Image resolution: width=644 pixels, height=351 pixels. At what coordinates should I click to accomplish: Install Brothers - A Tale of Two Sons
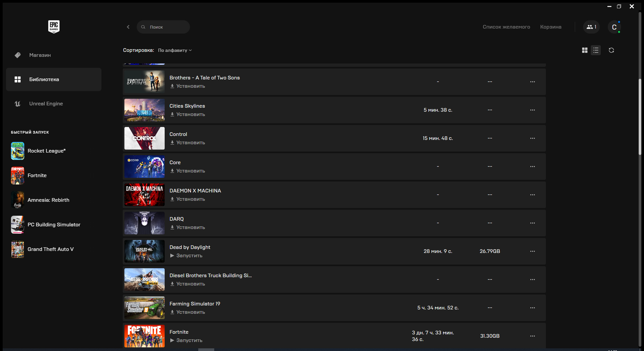188,86
